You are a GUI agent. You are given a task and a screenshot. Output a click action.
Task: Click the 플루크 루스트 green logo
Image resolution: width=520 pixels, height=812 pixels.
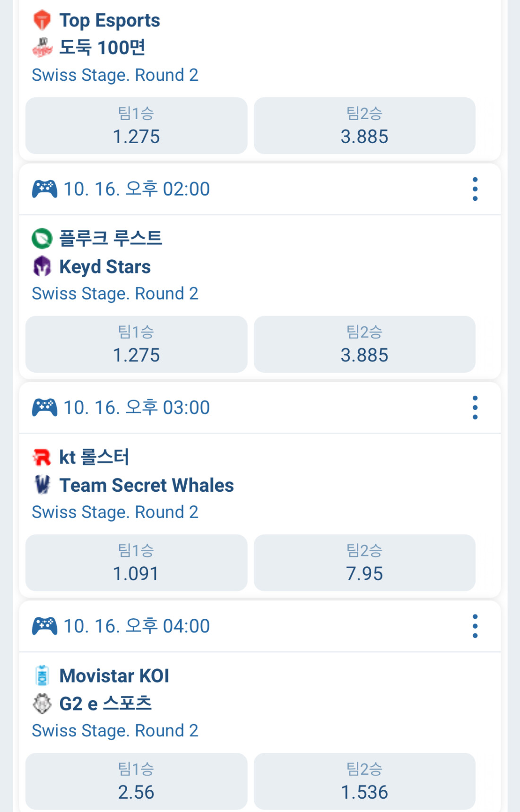click(42, 238)
